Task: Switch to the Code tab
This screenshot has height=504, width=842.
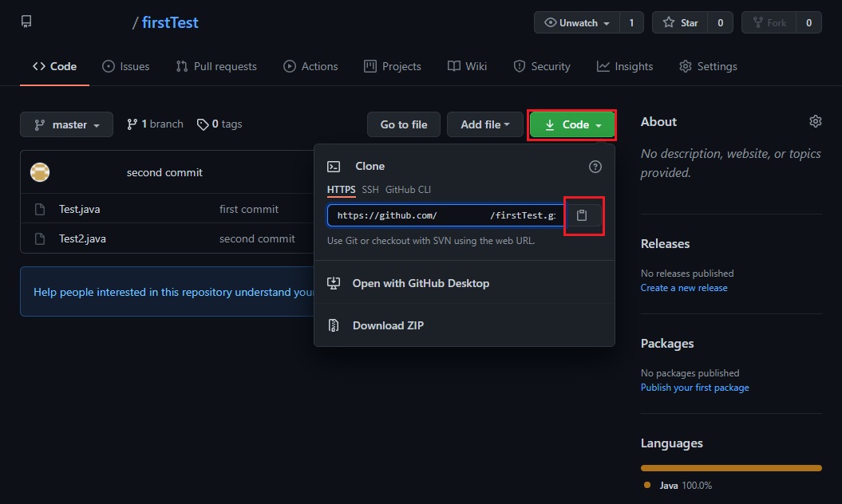Action: point(54,66)
